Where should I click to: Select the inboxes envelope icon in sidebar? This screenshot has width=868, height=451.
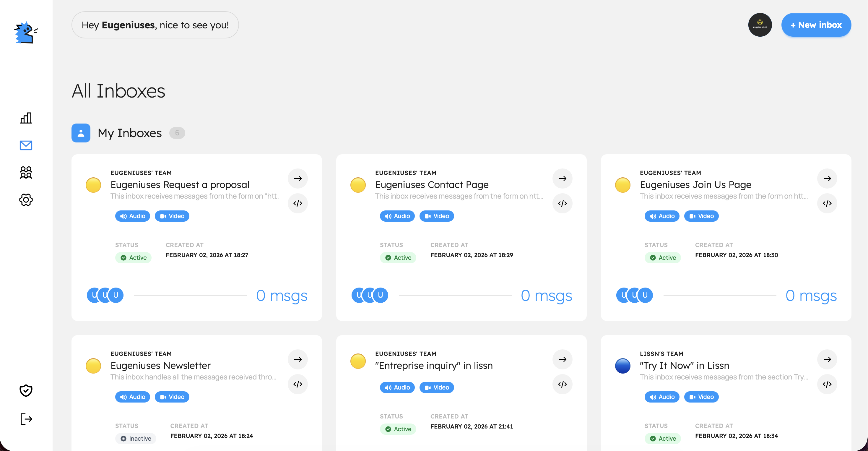(x=26, y=146)
